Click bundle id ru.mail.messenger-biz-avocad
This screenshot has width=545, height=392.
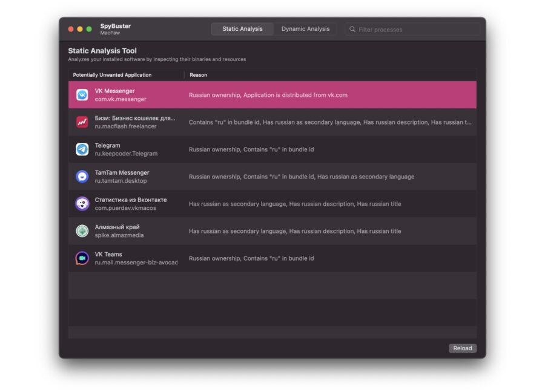click(136, 263)
